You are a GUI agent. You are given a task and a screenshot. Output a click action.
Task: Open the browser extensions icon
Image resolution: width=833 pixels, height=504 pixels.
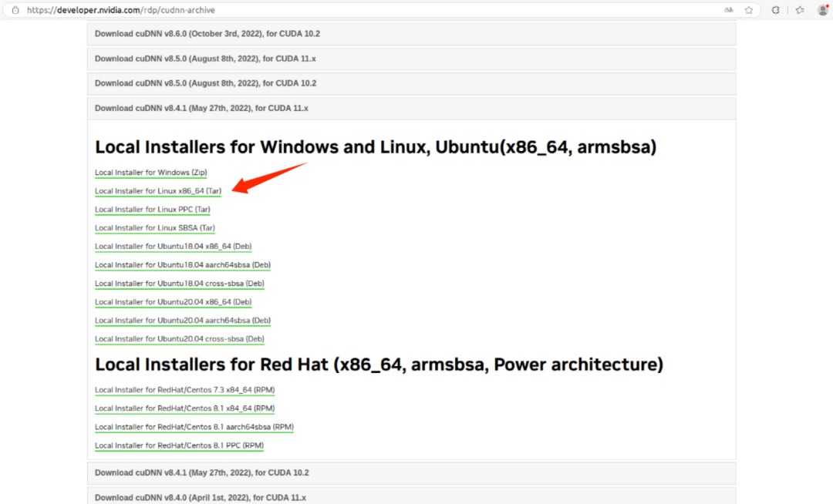click(776, 10)
